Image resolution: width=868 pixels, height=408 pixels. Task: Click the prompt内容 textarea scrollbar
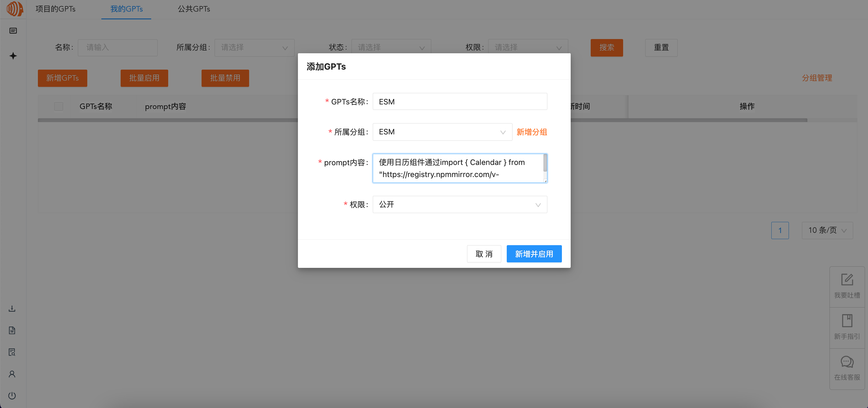tap(545, 163)
